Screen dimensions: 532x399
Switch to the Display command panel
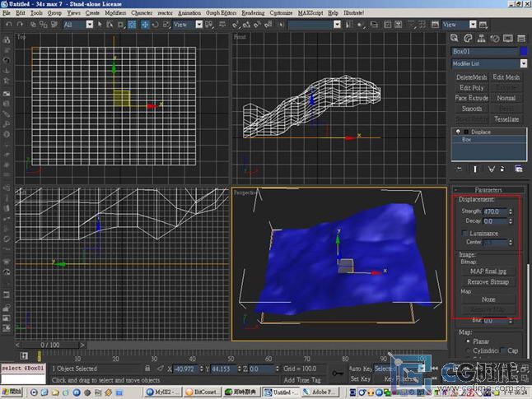click(x=508, y=39)
